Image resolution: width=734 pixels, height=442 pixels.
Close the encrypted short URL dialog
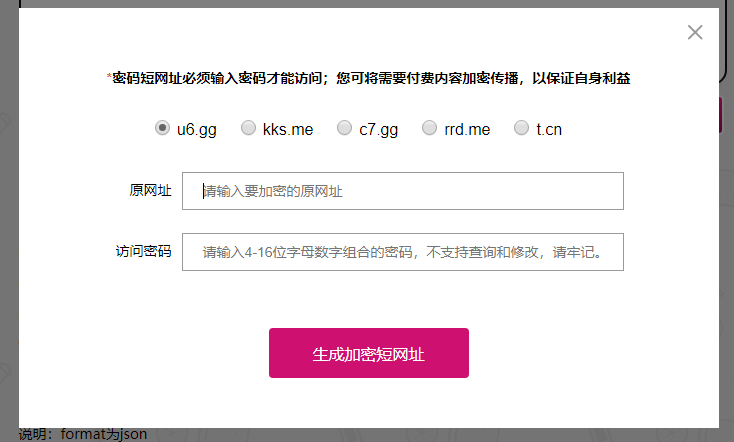point(695,32)
